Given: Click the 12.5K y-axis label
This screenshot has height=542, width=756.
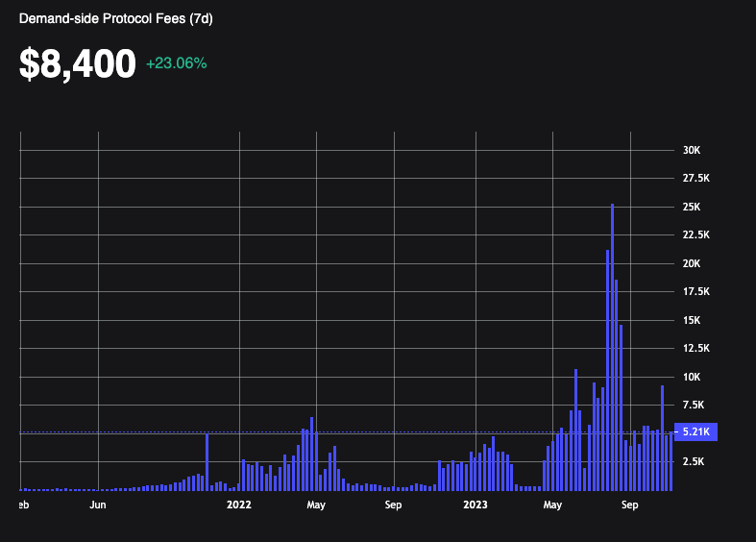Looking at the screenshot, I should point(695,348).
